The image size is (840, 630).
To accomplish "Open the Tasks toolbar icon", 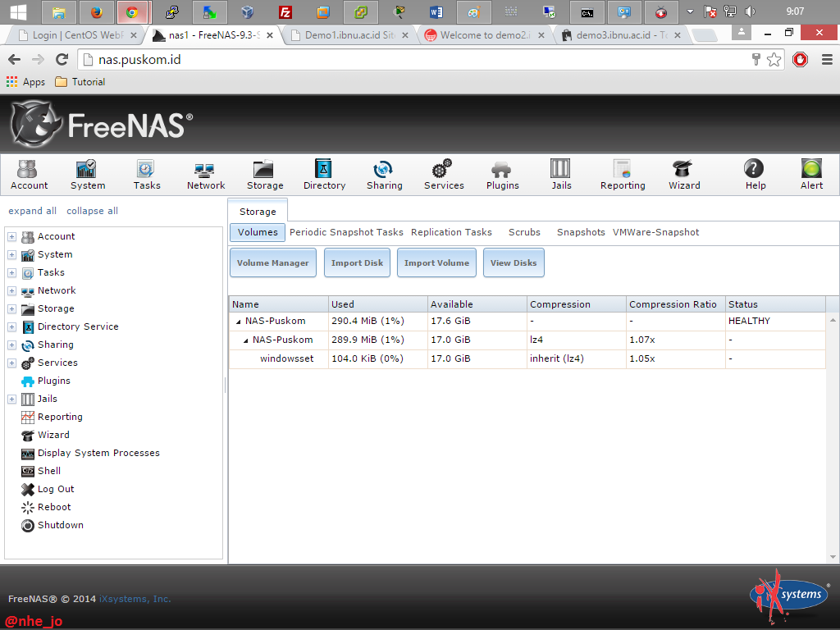I will (147, 175).
